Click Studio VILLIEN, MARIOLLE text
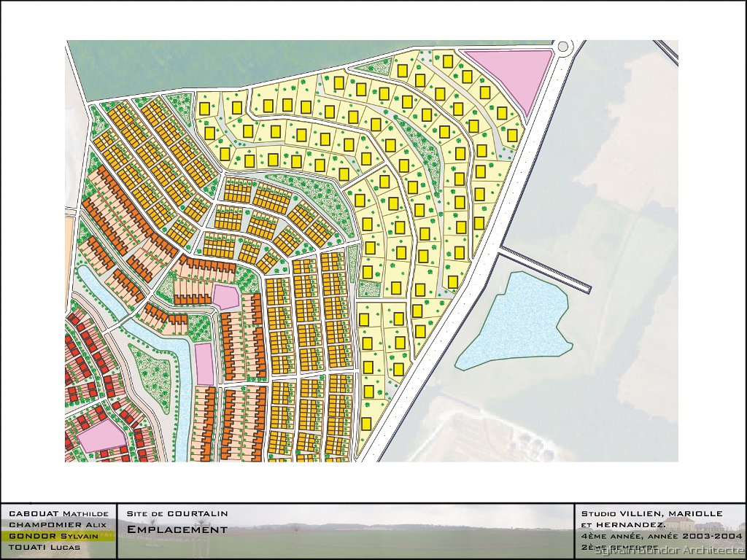The width and height of the screenshot is (747, 560). [651, 514]
